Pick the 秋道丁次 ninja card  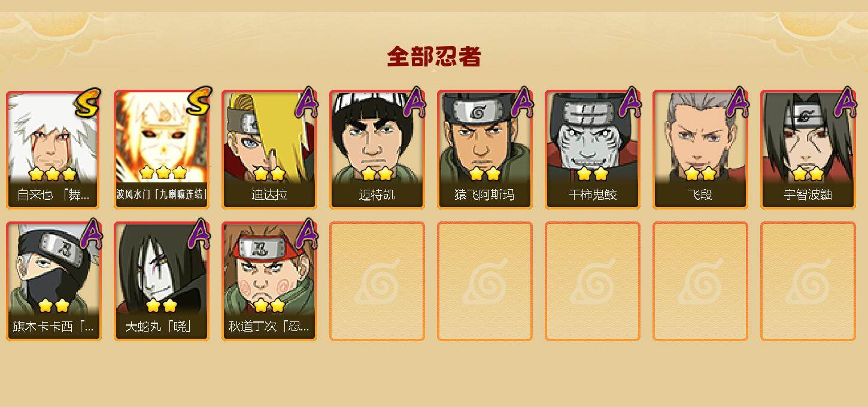click(x=269, y=281)
